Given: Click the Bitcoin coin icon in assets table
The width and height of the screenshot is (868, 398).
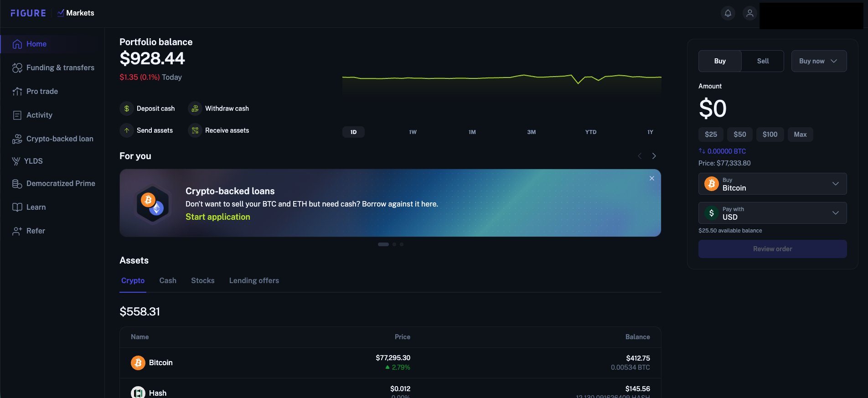Looking at the screenshot, I should [138, 363].
